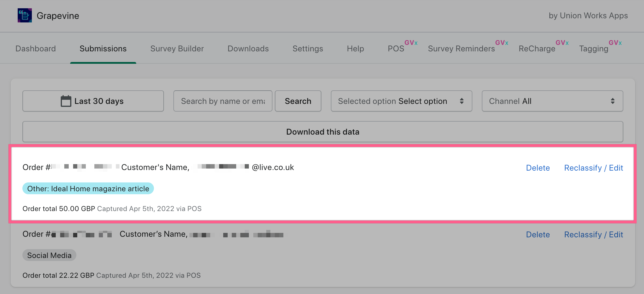644x294 pixels.
Task: Click Download this data button
Action: click(x=323, y=132)
